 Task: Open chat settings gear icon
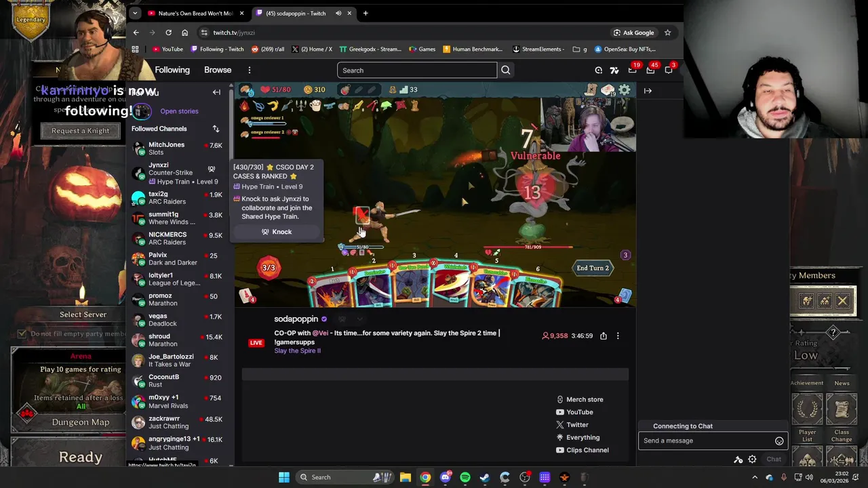[752, 460]
